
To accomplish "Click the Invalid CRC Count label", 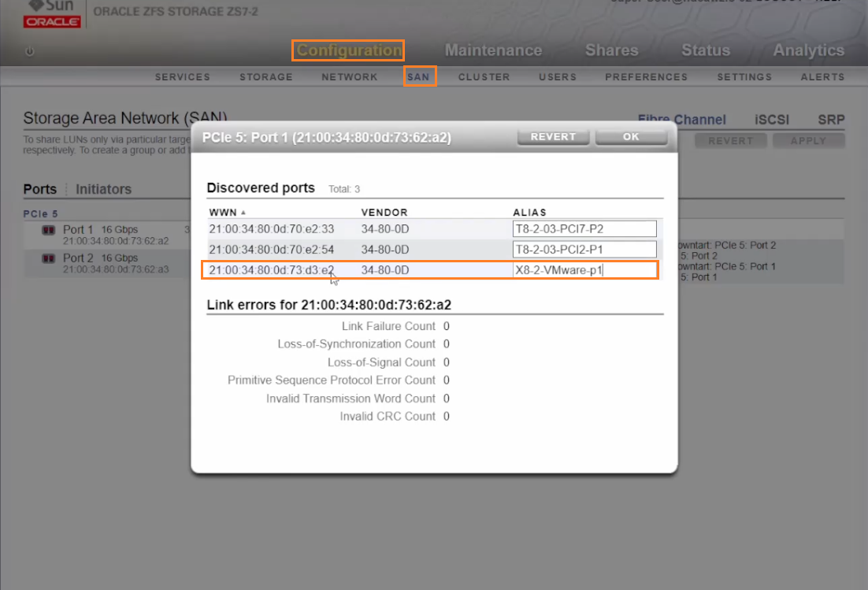I will [x=388, y=416].
